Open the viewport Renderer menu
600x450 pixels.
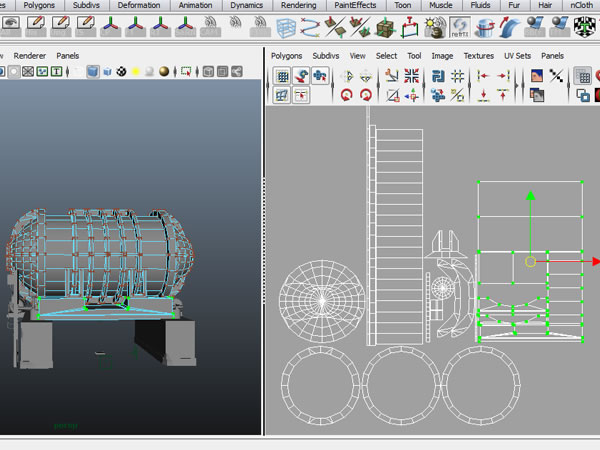click(x=29, y=56)
